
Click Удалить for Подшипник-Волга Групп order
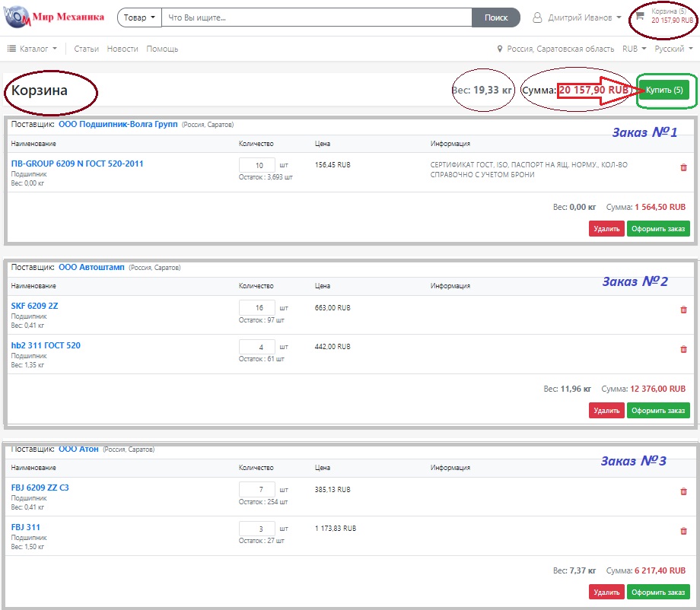[606, 228]
